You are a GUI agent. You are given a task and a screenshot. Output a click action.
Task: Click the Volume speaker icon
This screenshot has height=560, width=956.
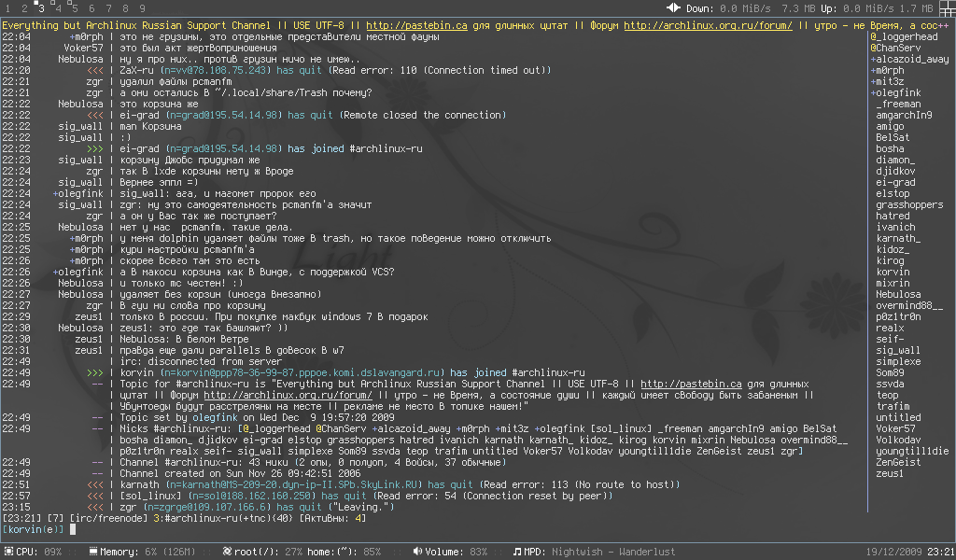pos(415,552)
